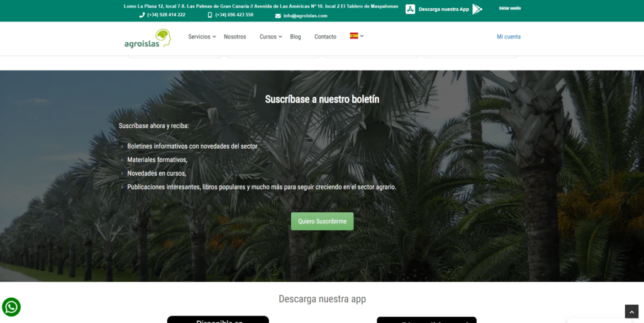
Task: Click the Materiales formativos list item
Action: tap(157, 159)
